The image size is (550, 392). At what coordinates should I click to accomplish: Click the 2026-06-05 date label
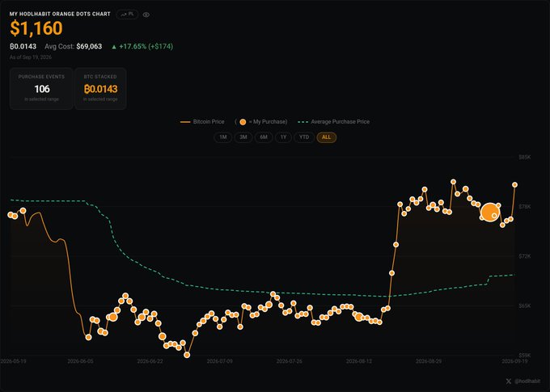[x=80, y=361]
